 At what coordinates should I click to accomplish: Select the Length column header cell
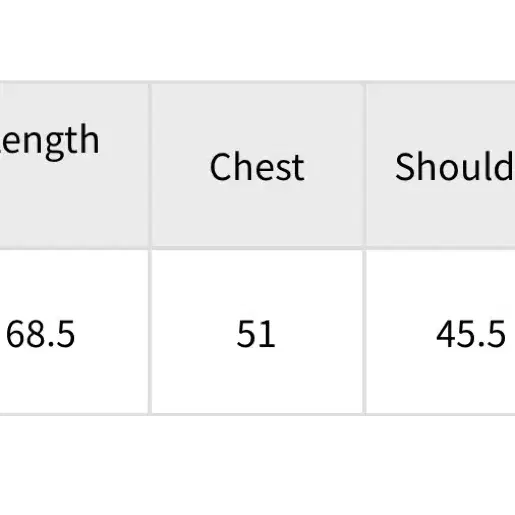(74, 166)
